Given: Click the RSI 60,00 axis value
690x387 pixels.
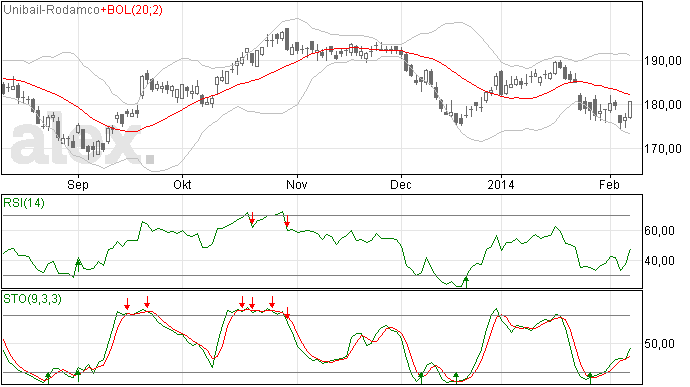Looking at the screenshot, I should click(660, 231).
